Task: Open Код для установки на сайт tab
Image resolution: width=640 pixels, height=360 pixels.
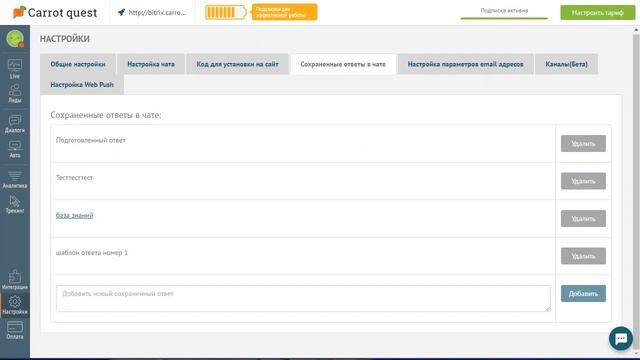Action: [x=238, y=64]
